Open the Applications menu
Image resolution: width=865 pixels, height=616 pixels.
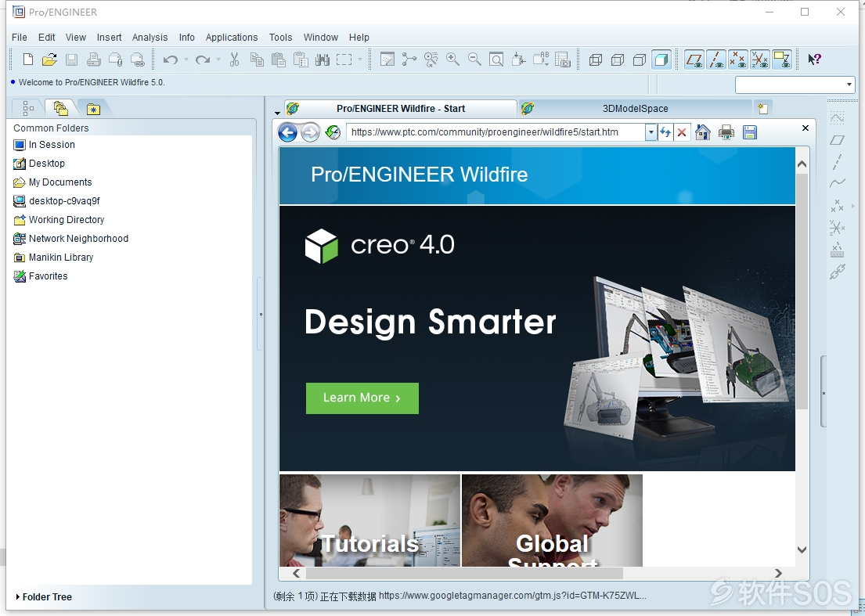(232, 37)
